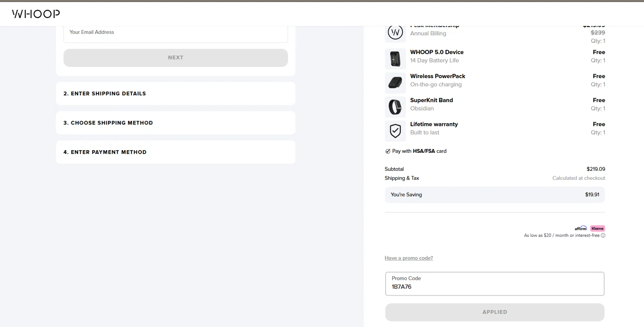644x327 pixels.
Task: Click the Wireless PowerPack product image
Action: (395, 83)
